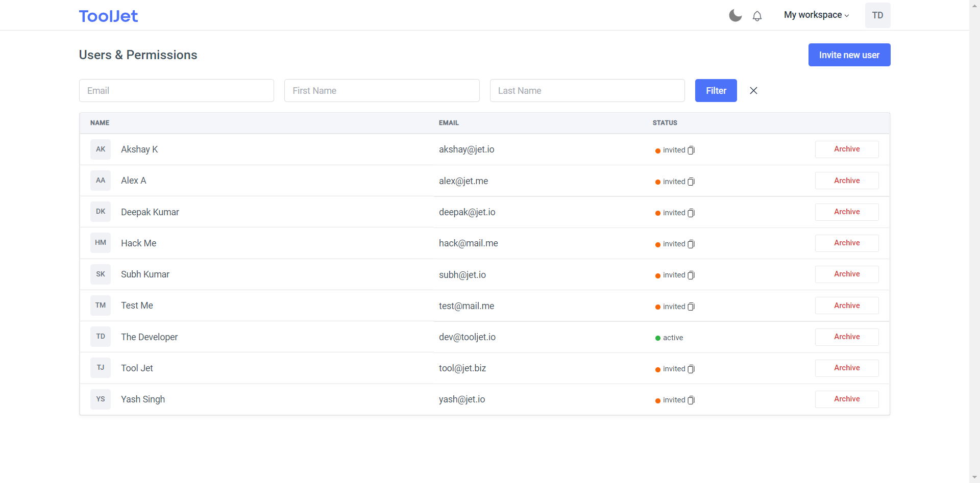Click the ToolJet logo
This screenshot has width=980, height=483.
[108, 16]
